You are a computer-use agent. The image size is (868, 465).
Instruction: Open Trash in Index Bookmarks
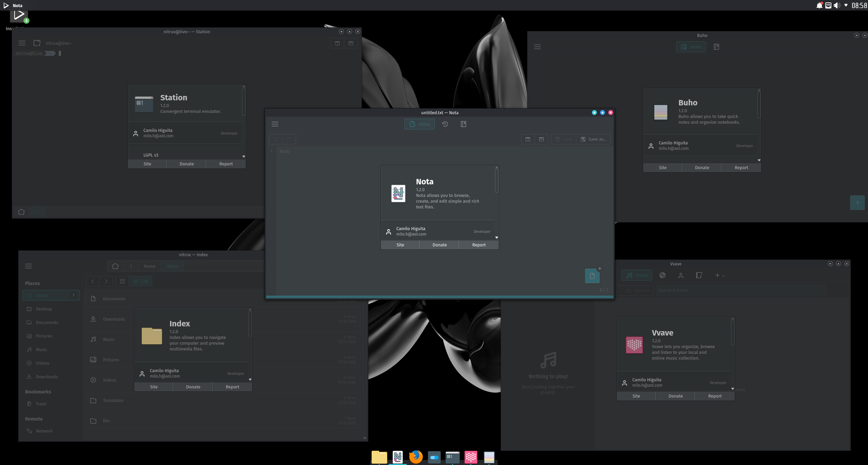tap(51, 404)
